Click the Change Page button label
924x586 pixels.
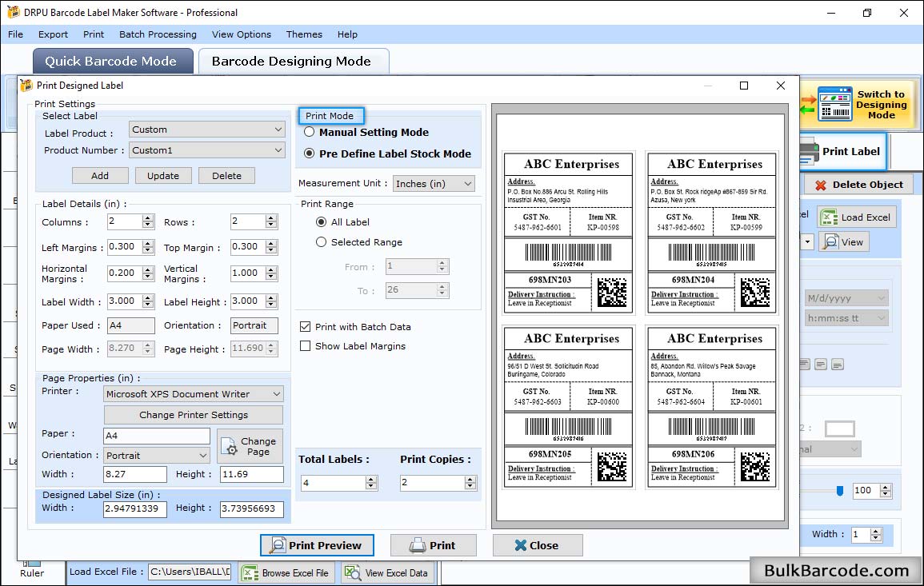coord(258,446)
